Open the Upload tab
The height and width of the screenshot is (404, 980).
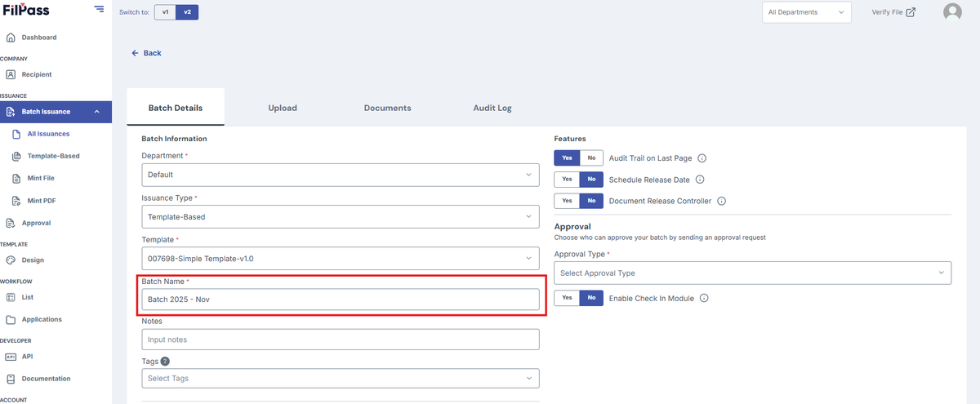point(283,108)
